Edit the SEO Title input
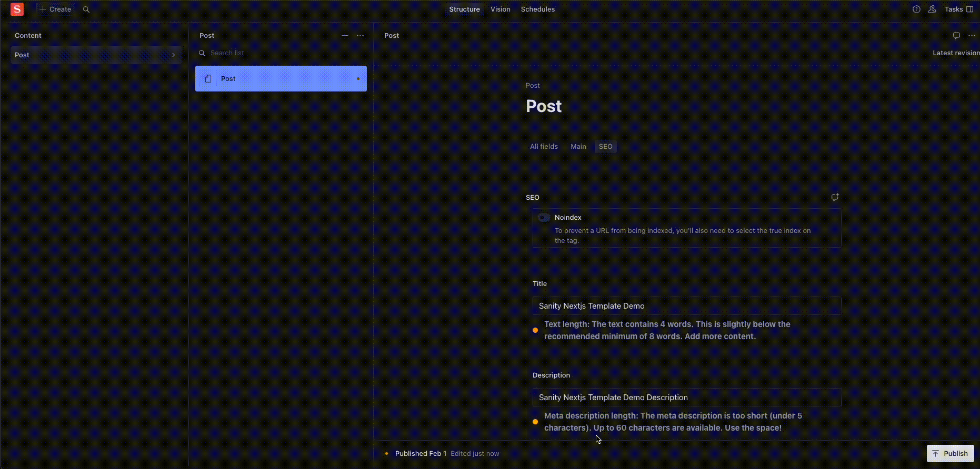Viewport: 980px width, 469px height. tap(687, 306)
